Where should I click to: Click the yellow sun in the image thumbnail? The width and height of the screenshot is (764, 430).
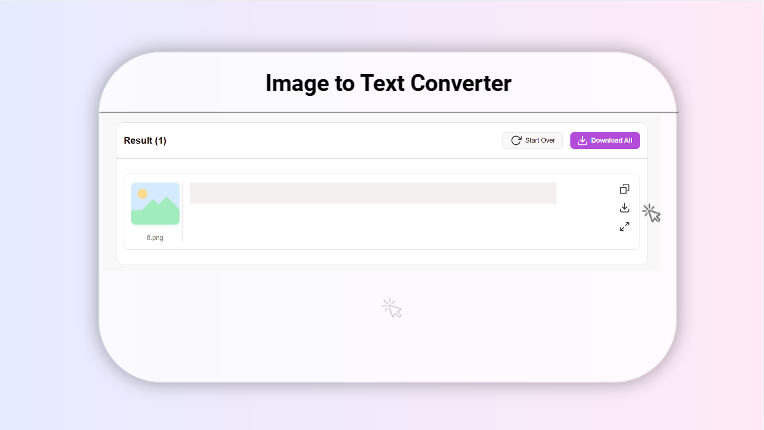(142, 193)
